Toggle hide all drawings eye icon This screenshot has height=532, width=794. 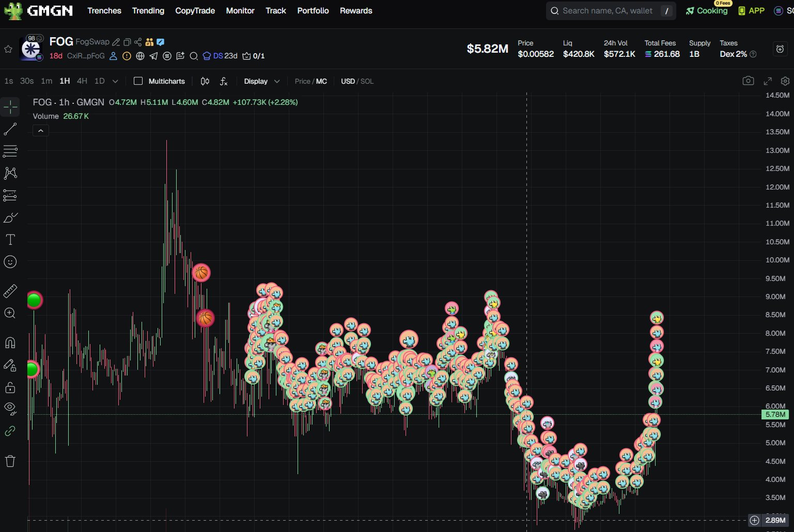(10, 408)
